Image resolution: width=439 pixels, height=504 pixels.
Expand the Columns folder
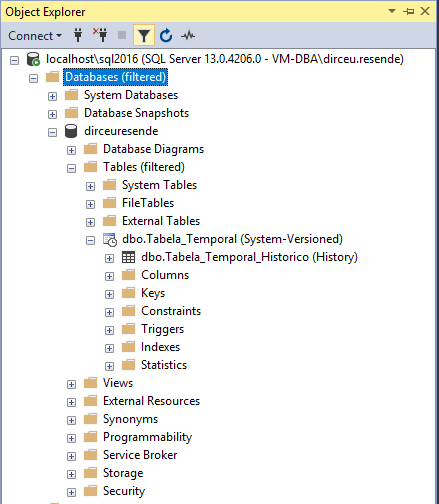pyautogui.click(x=109, y=276)
